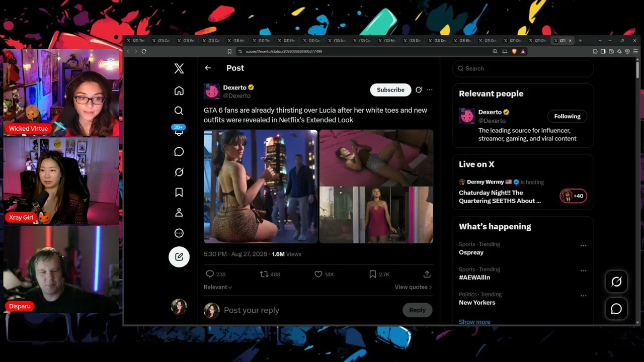Open the browser extensions puzzle icon
The width and height of the screenshot is (644, 362).
tap(595, 51)
